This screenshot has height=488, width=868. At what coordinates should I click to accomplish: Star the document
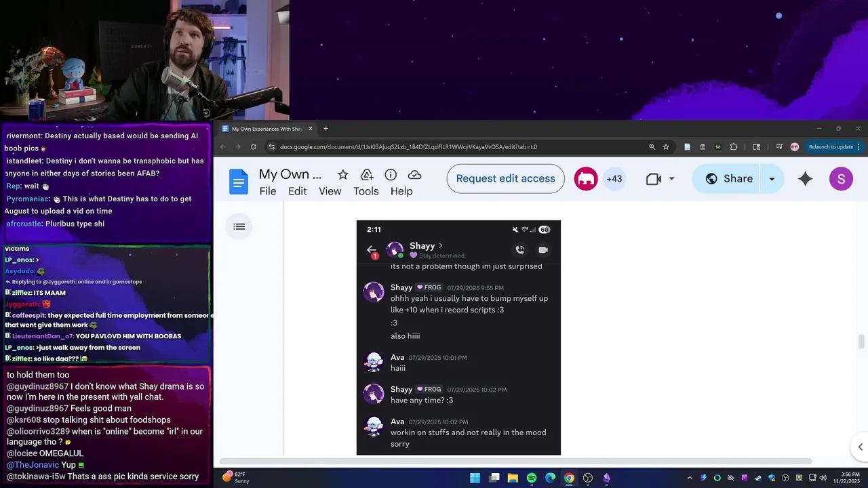click(343, 175)
